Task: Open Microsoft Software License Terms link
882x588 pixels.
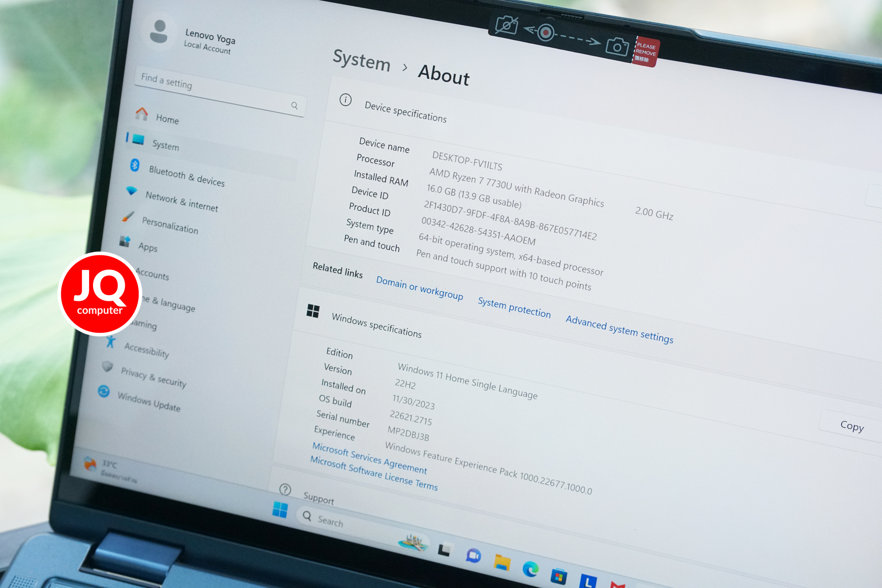Action: (374, 473)
